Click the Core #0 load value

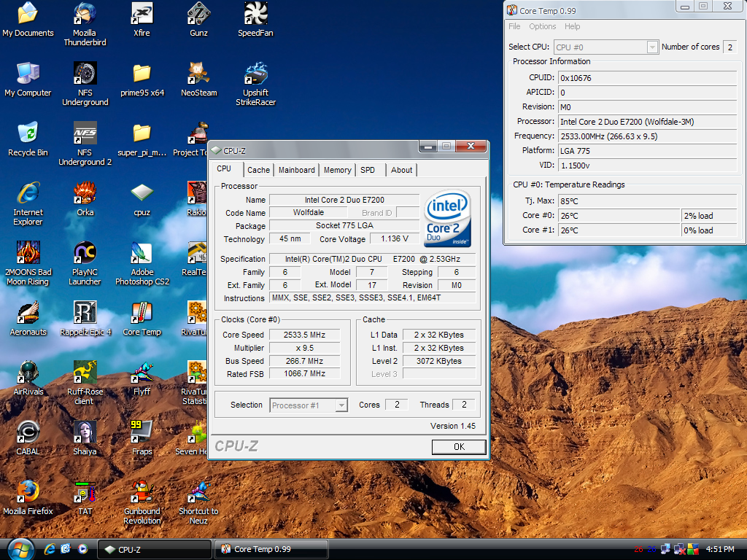click(x=709, y=216)
